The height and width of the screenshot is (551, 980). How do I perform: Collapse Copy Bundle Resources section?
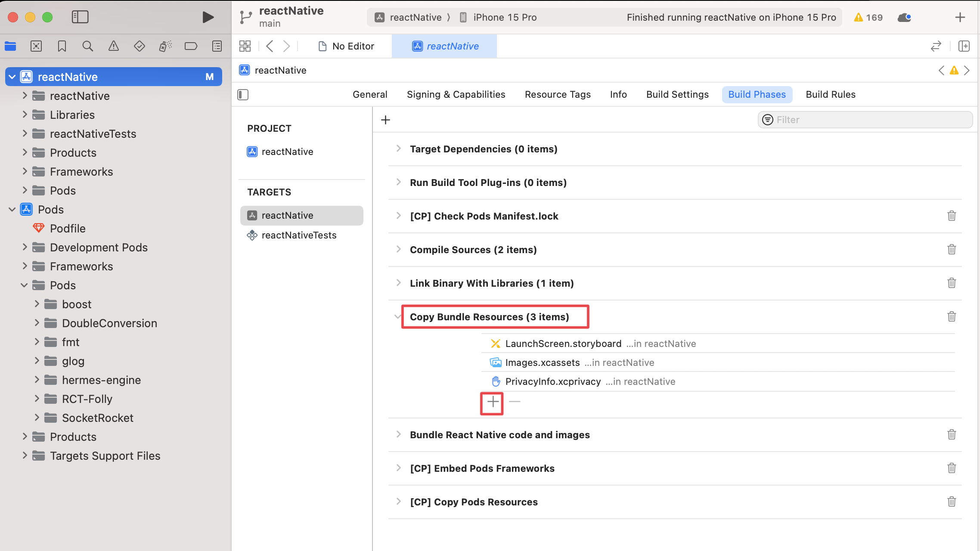[x=397, y=317]
